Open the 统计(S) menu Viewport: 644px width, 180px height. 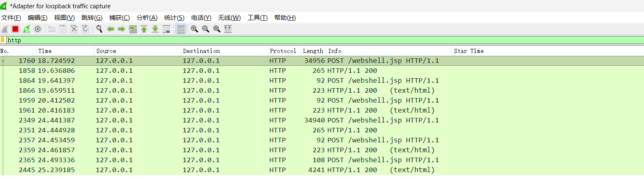click(x=174, y=18)
